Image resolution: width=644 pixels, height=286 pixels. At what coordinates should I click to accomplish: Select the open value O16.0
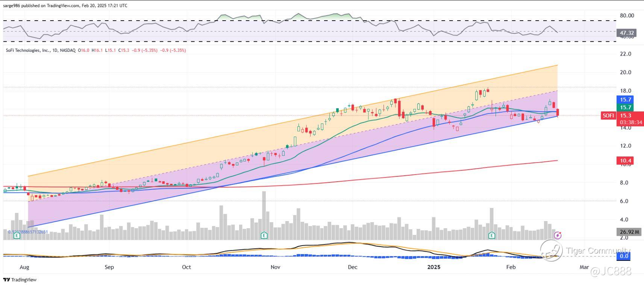point(83,50)
